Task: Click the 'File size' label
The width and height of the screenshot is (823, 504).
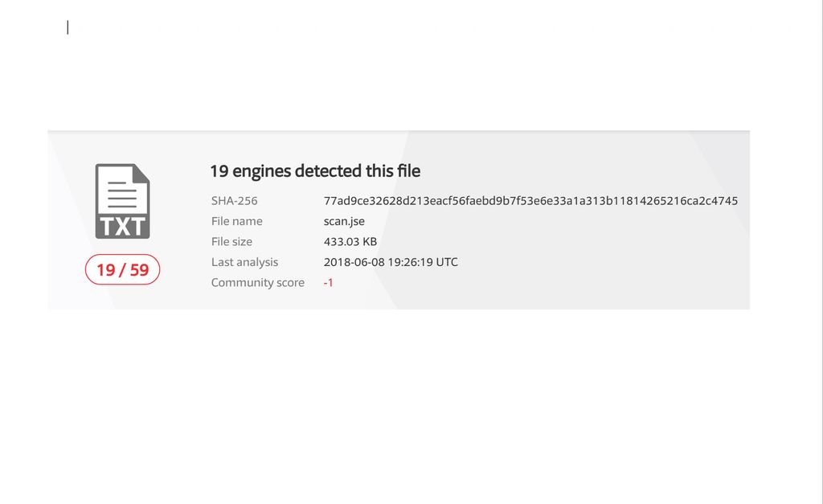Action: pos(231,241)
